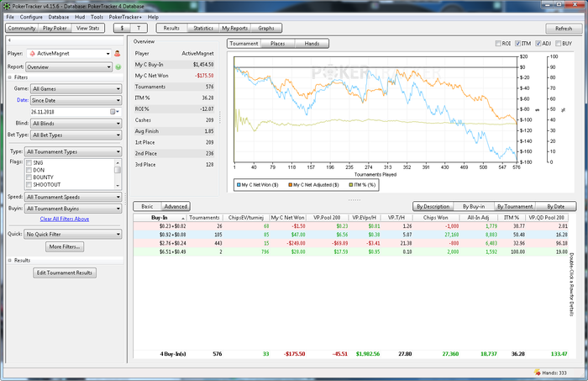This screenshot has height=381, width=588.
Task: Group results By Description
Action: [433, 206]
